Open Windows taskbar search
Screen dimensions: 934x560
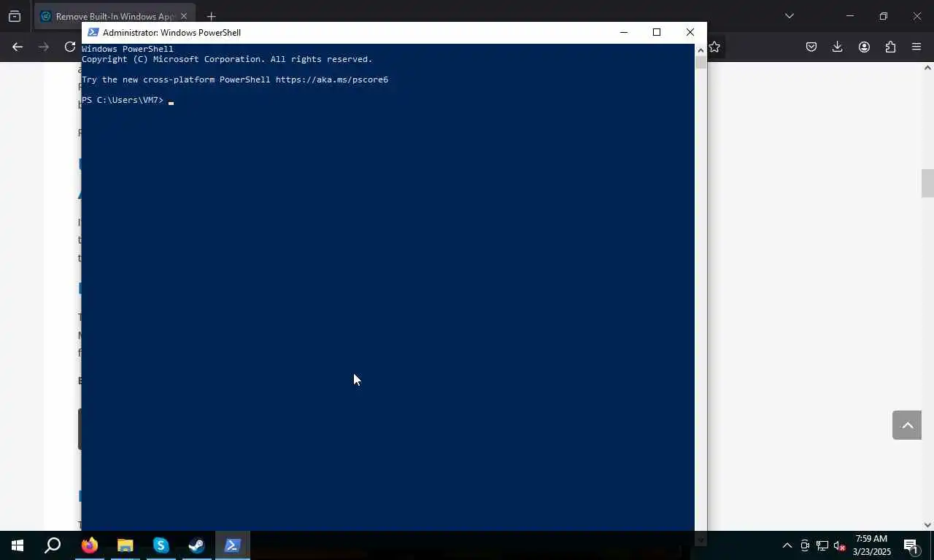click(53, 545)
